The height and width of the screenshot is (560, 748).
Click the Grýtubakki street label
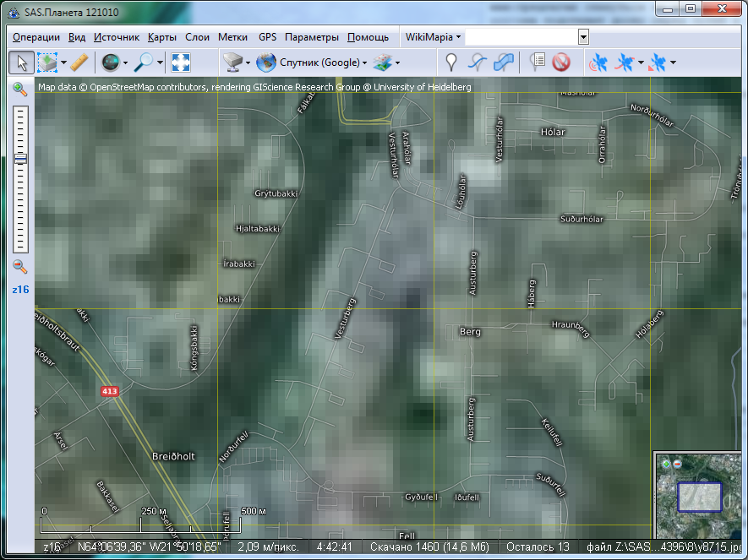276,193
